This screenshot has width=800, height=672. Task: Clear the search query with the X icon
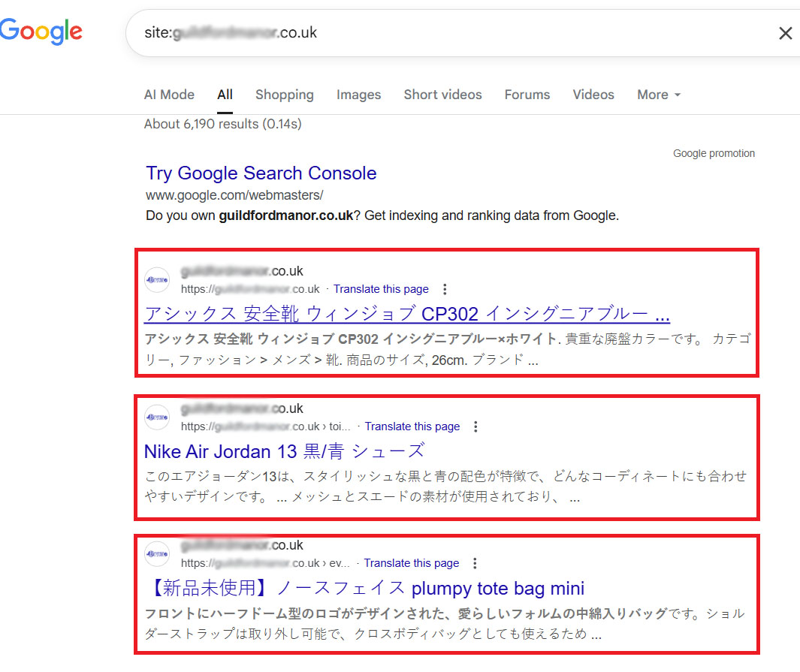786,33
